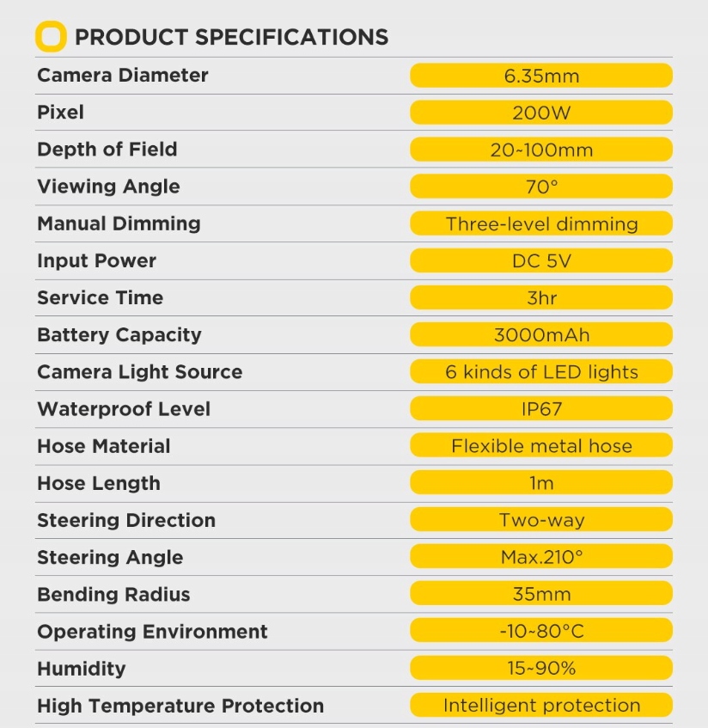
Task: Click the 70° viewing angle value
Action: tap(541, 187)
